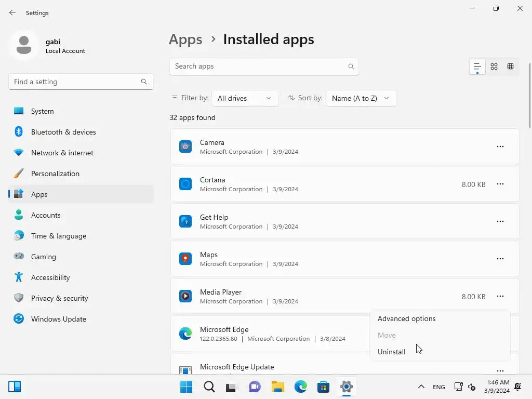Open Accessibility settings
Image resolution: width=532 pixels, height=399 pixels.
click(81, 277)
